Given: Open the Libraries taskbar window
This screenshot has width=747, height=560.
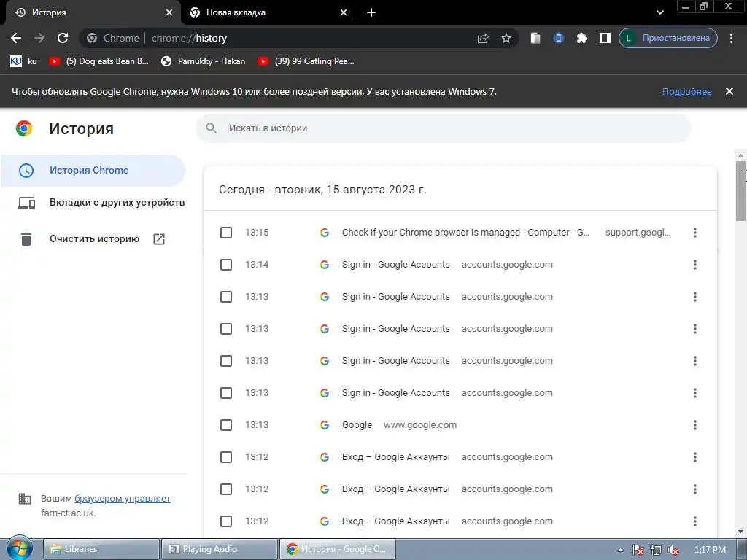Looking at the screenshot, I should (101, 549).
